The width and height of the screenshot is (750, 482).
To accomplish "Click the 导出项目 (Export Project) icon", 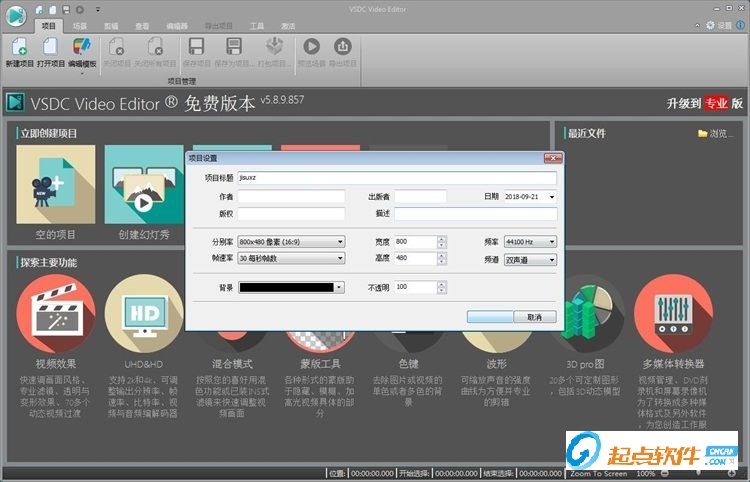I will click(342, 46).
